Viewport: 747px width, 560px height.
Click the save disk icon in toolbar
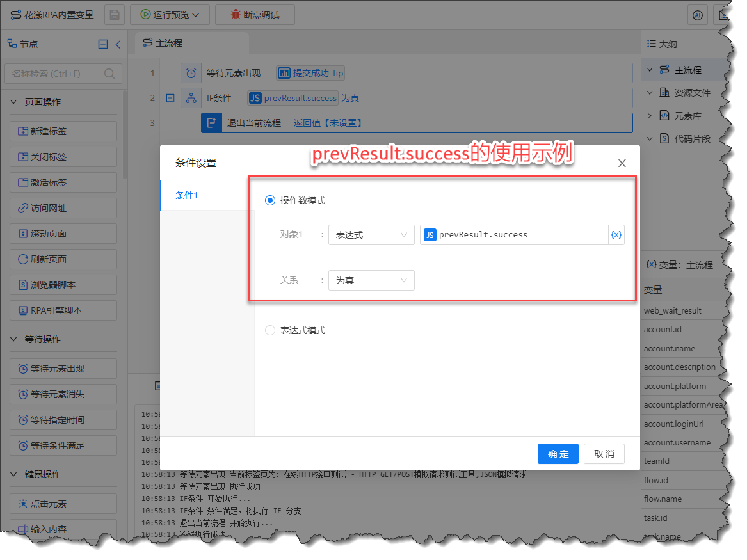(x=114, y=15)
